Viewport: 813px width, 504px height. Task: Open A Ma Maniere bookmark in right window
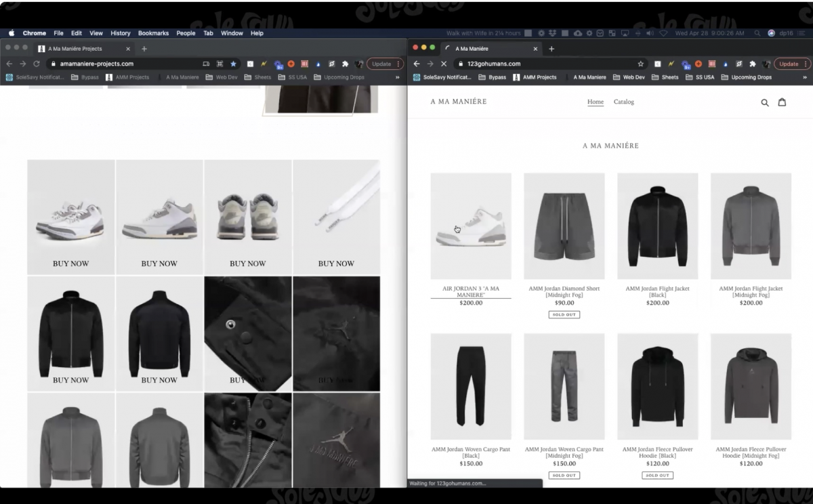585,77
